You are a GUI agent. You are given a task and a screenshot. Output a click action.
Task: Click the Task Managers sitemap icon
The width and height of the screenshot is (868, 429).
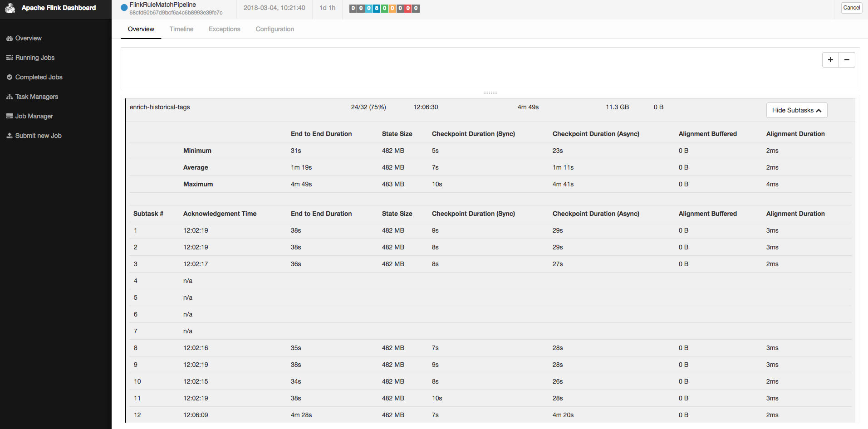tap(10, 97)
